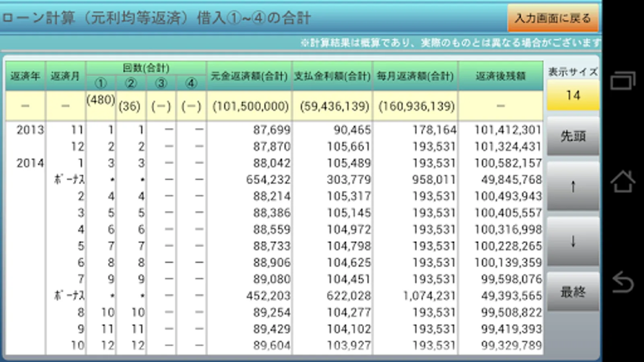Select the 返済年 column header
Image resolution: width=644 pixels, height=362 pixels.
[x=25, y=76]
